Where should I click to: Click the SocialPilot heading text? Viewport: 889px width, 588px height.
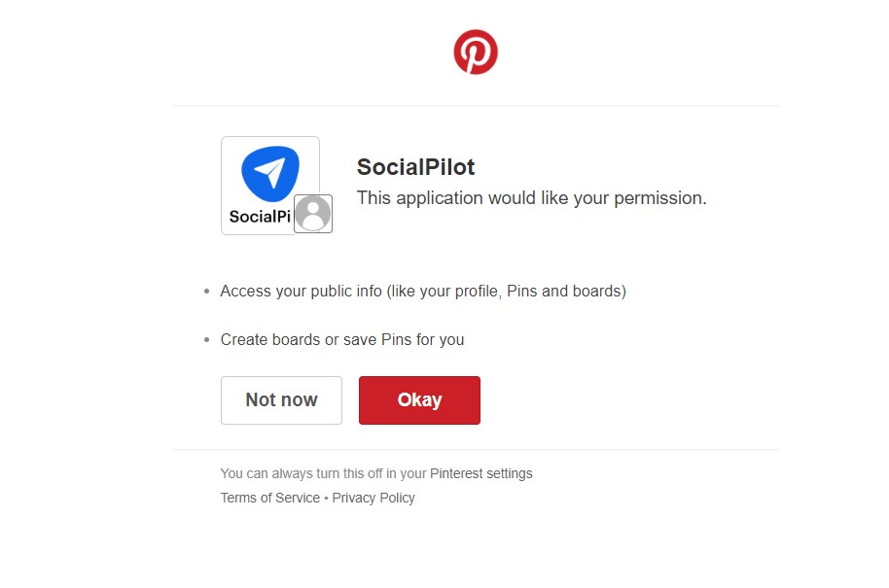pos(414,167)
